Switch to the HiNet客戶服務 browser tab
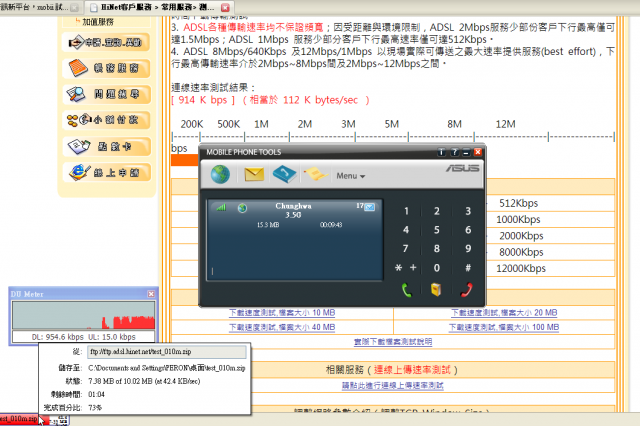Image resolution: width=640 pixels, height=426 pixels. tap(157, 7)
